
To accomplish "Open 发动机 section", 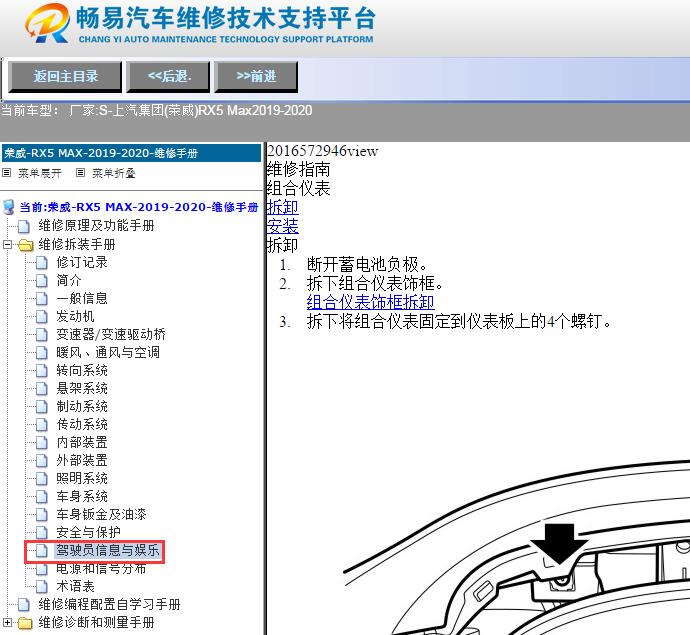I will click(x=75, y=316).
